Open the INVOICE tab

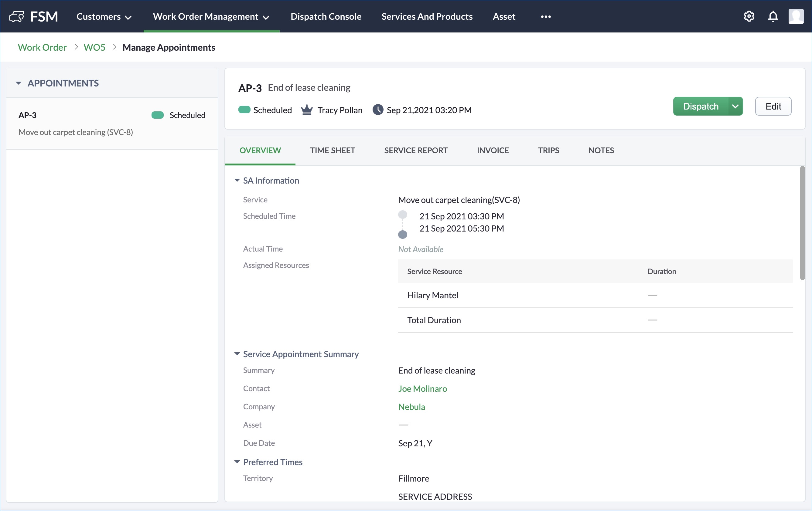[493, 150]
